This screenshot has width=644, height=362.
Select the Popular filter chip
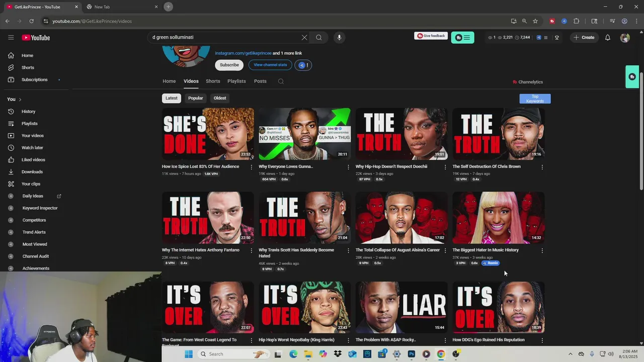(196, 98)
